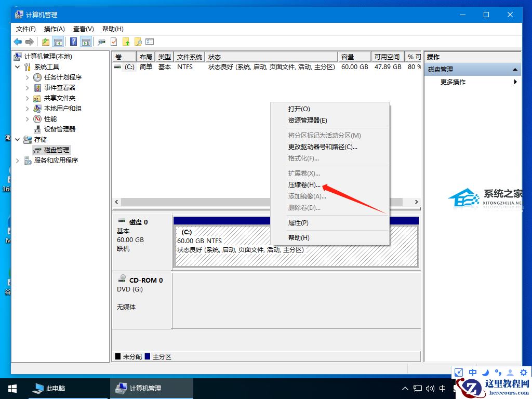
Task: Click the blue Help question mark icon
Action: pos(73,42)
